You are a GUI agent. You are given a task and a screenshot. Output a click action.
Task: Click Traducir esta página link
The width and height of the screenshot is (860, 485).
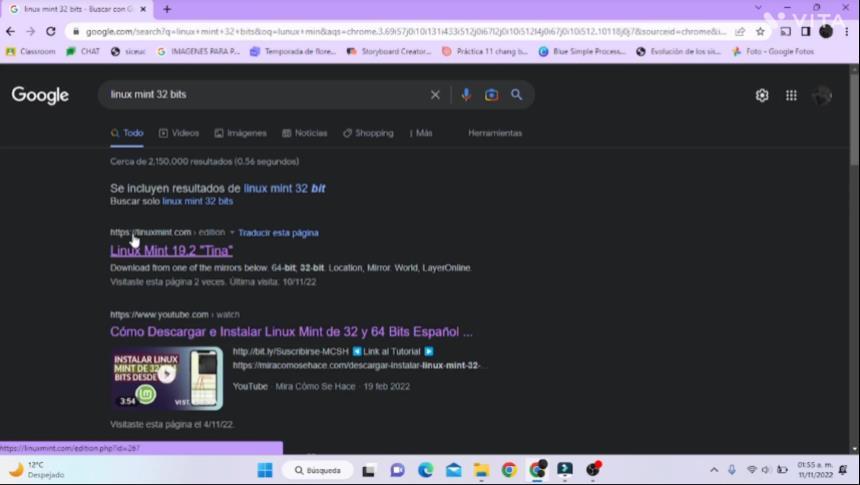[278, 233]
